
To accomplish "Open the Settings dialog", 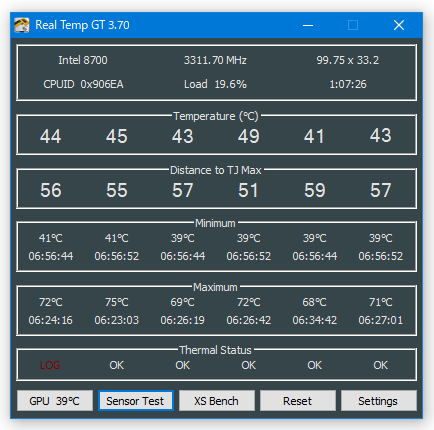I will pyautogui.click(x=379, y=401).
